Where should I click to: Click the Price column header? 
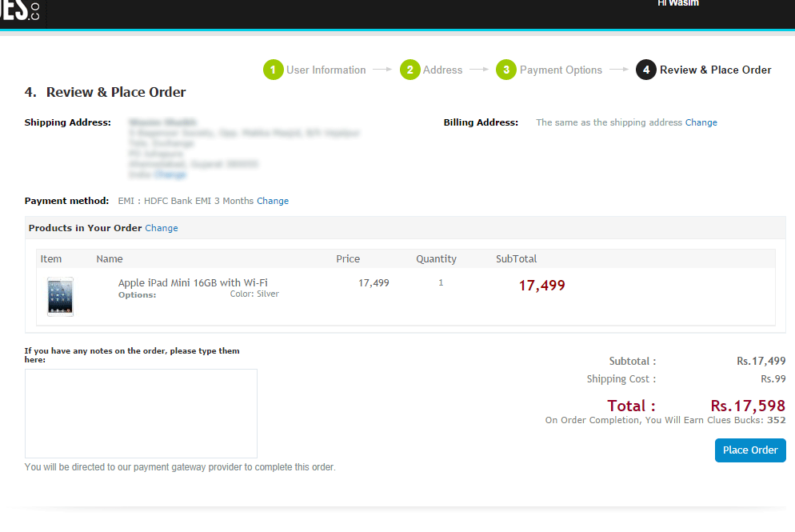(x=348, y=258)
